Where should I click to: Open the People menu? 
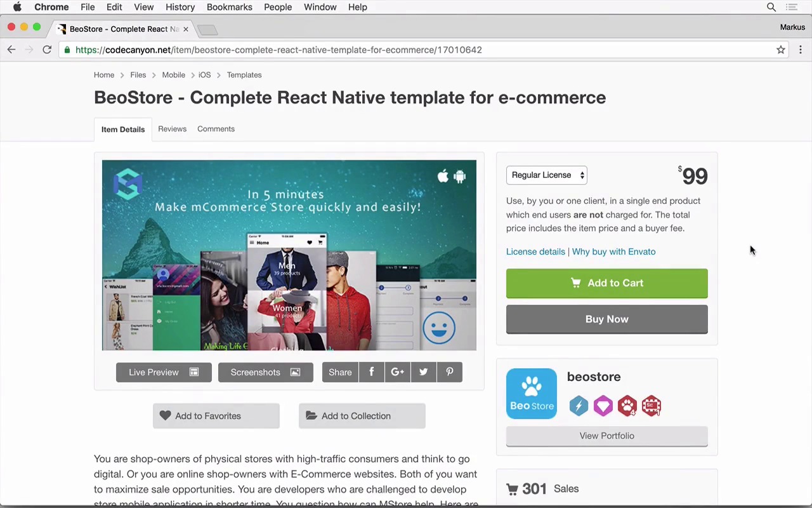(278, 7)
